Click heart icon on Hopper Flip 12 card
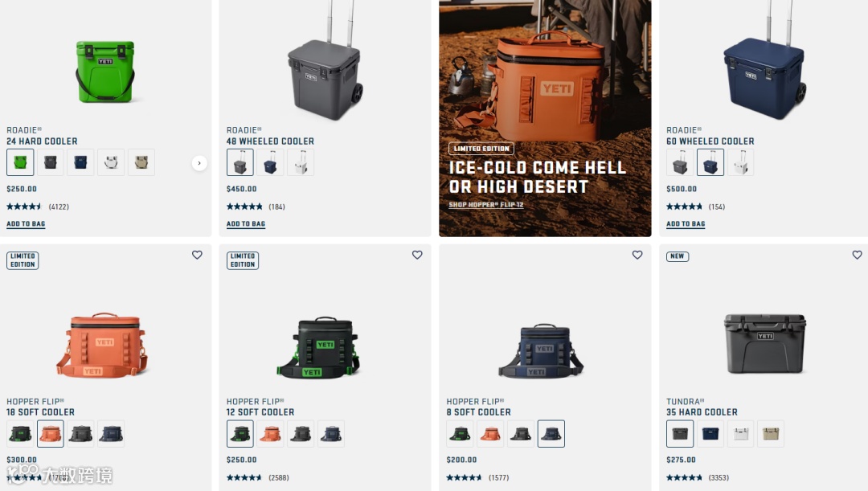 tap(417, 255)
